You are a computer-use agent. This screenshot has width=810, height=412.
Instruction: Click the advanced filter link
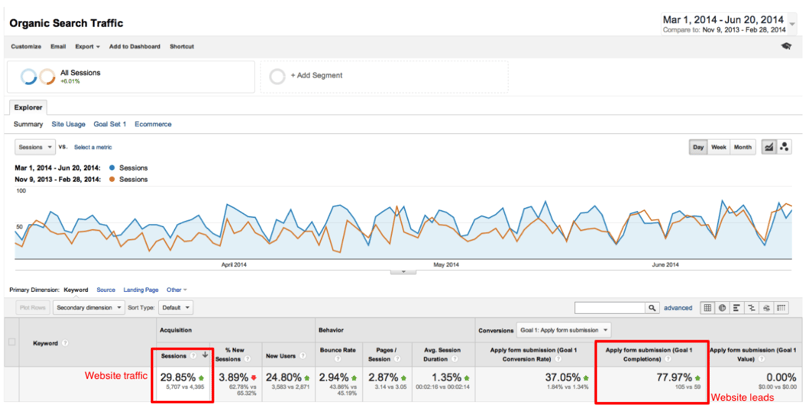[x=678, y=308]
